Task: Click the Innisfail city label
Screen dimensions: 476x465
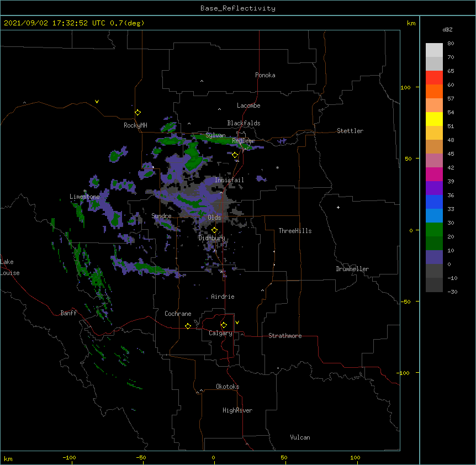Action: [229, 180]
